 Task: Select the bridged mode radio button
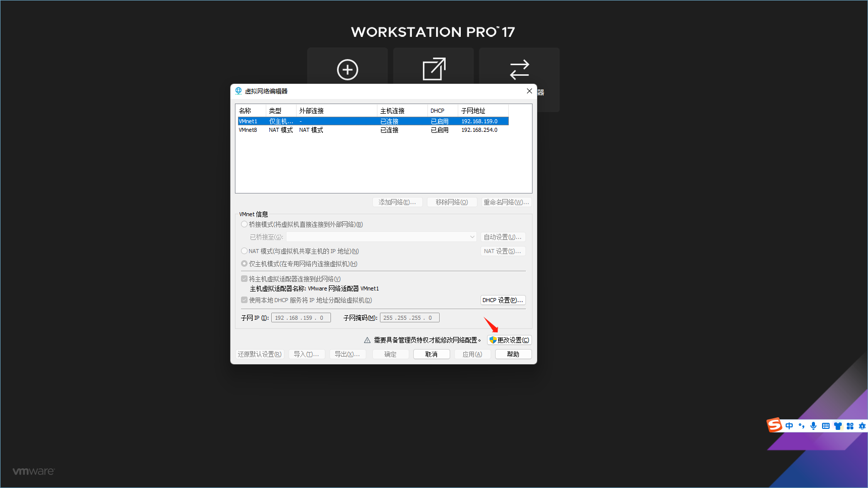pos(244,224)
